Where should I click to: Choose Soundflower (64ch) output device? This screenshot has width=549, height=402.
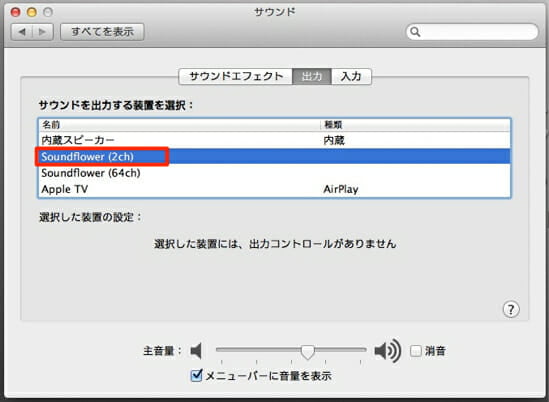(274, 173)
